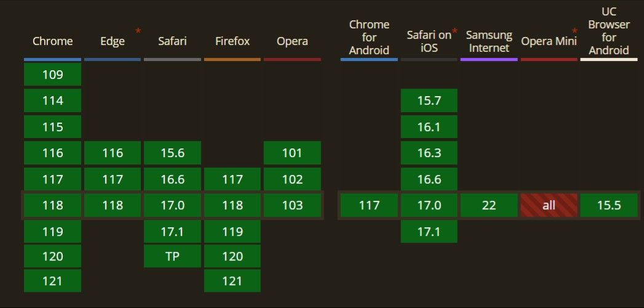
Task: Select the Opera 101 version cell
Action: tap(292, 153)
